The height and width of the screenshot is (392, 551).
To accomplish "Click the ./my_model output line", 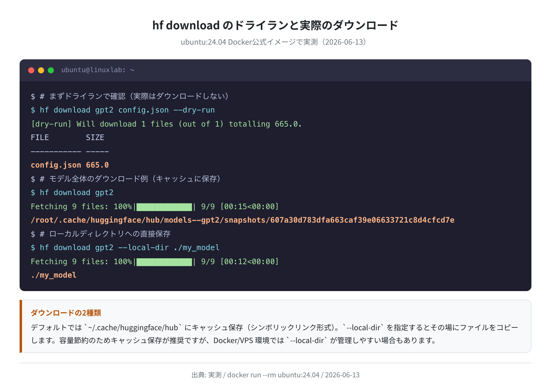I will 54,275.
